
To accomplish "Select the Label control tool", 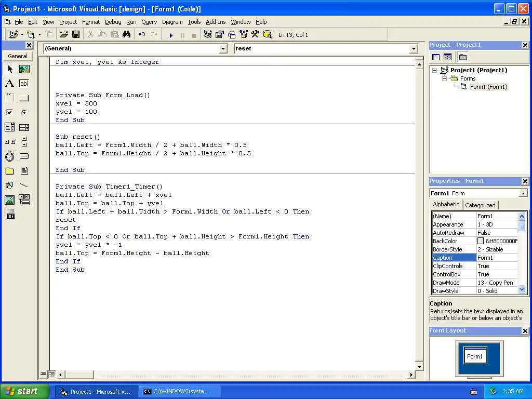I will [10, 84].
